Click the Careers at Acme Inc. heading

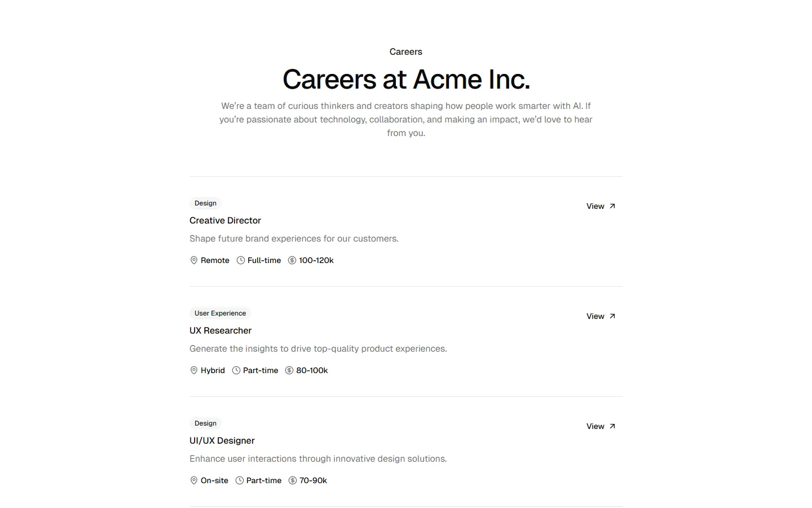(405, 80)
